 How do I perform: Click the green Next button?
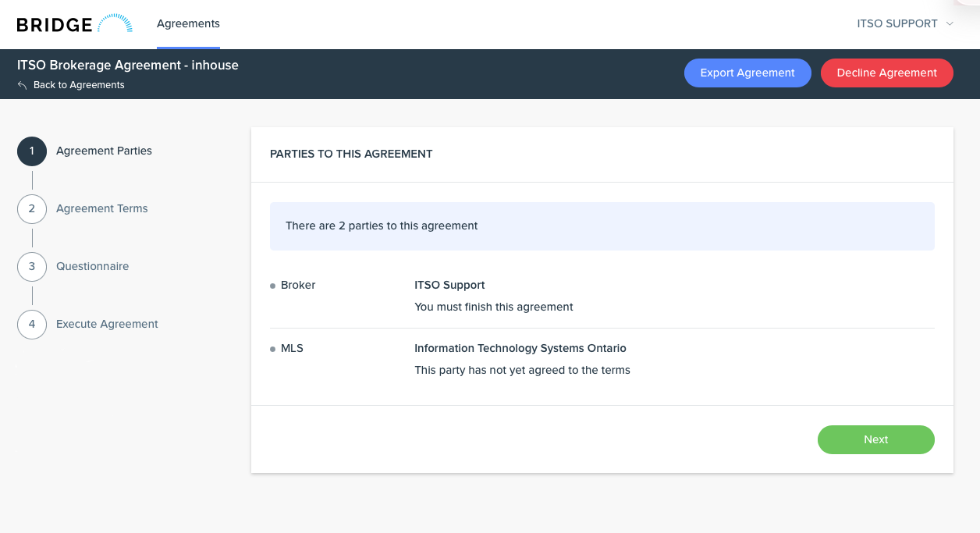click(875, 439)
